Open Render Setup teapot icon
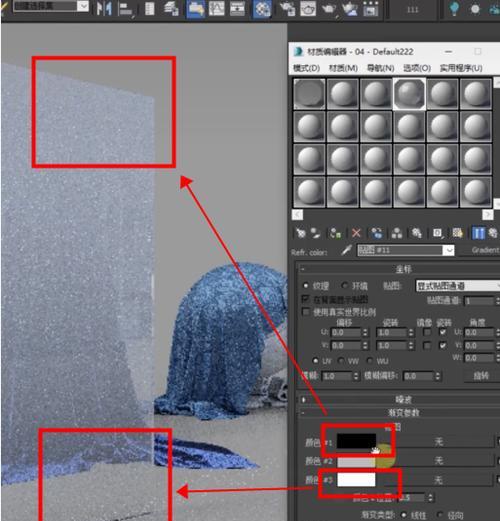This screenshot has width=500, height=521. pos(287,9)
